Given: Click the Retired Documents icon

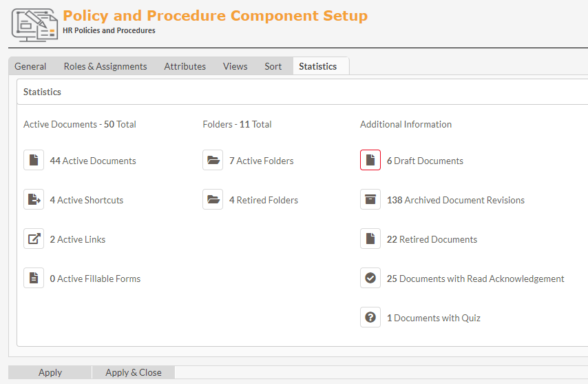Looking at the screenshot, I should point(370,239).
